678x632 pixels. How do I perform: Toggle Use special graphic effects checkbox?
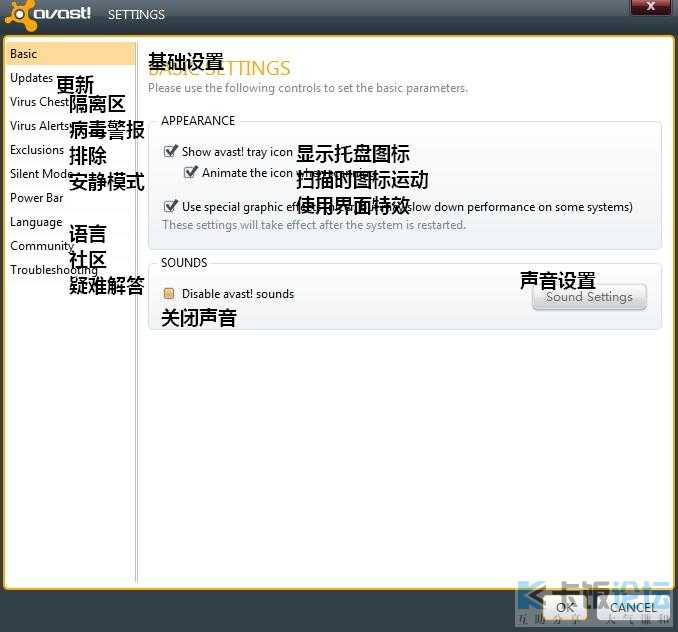pos(170,207)
